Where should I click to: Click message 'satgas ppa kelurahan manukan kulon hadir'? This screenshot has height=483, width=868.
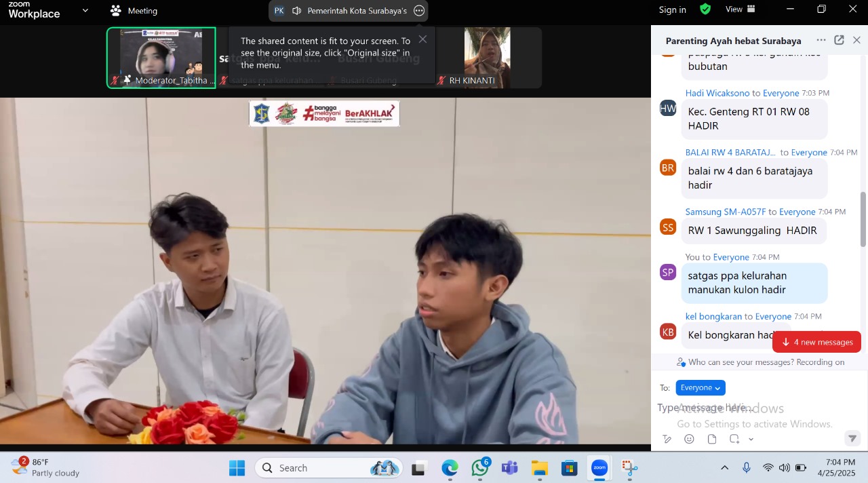tap(754, 283)
